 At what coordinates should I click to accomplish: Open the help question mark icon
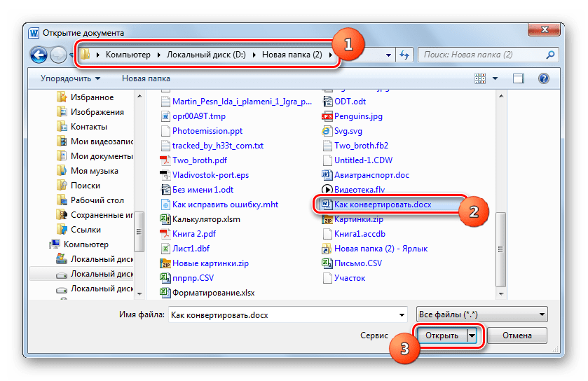pos(543,78)
